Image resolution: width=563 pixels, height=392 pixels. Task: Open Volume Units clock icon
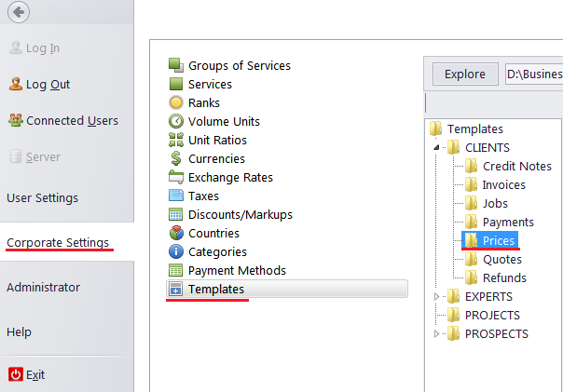176,121
